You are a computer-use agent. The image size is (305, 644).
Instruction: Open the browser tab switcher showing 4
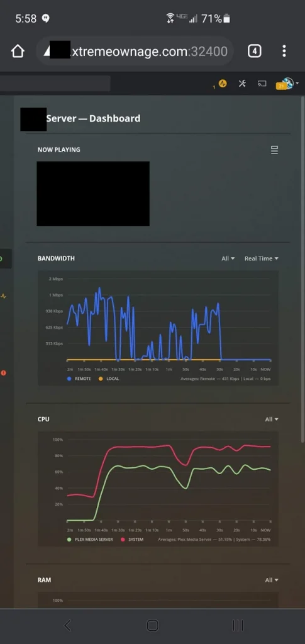(x=255, y=52)
